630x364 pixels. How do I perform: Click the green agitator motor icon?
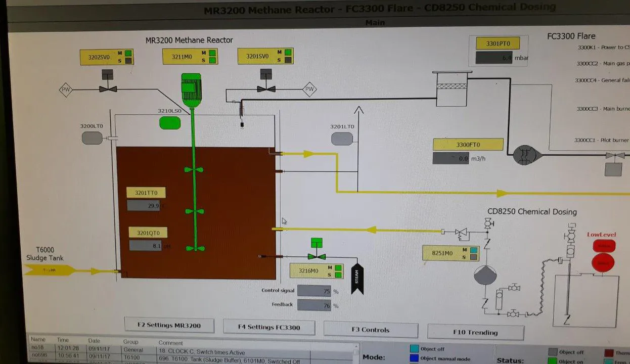[191, 90]
